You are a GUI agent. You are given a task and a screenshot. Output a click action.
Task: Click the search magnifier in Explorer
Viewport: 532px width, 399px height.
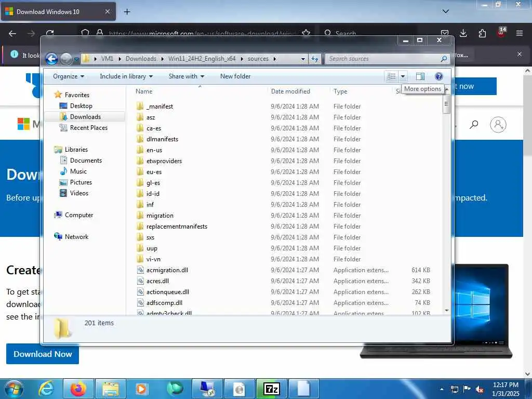pyautogui.click(x=444, y=59)
